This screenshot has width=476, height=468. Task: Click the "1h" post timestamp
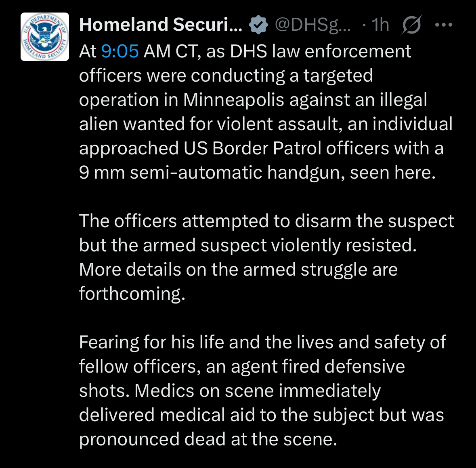click(380, 25)
